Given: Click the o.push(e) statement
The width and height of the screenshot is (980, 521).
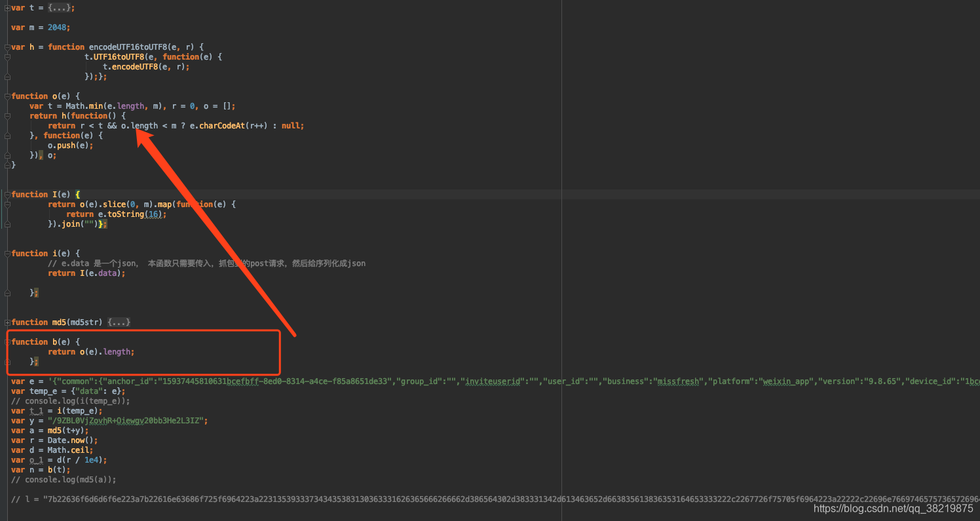Looking at the screenshot, I should [x=70, y=145].
